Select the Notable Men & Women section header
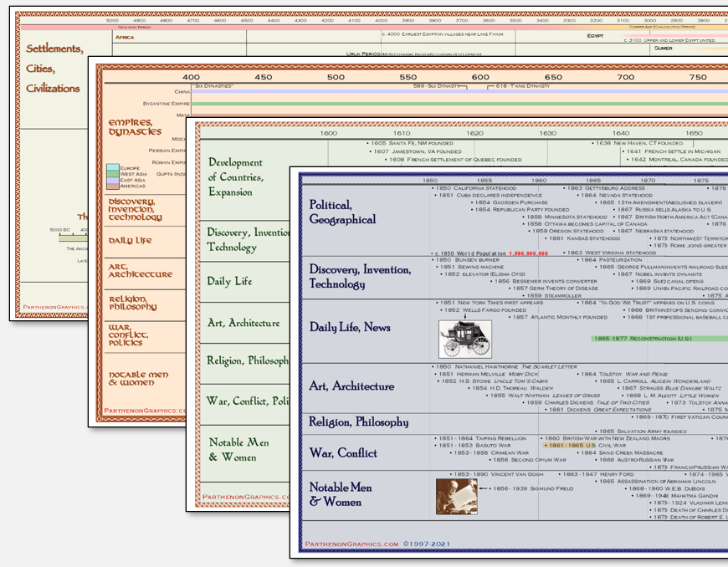The image size is (728, 567). [x=341, y=492]
